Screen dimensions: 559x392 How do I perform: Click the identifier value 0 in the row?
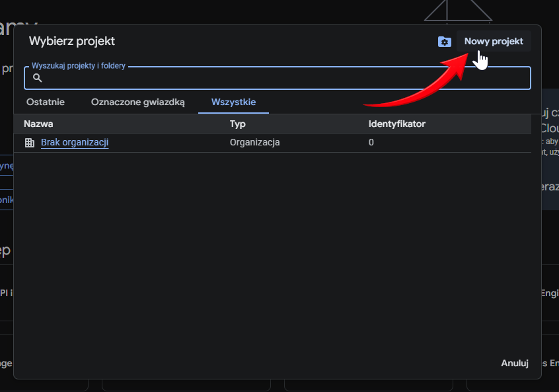click(371, 142)
